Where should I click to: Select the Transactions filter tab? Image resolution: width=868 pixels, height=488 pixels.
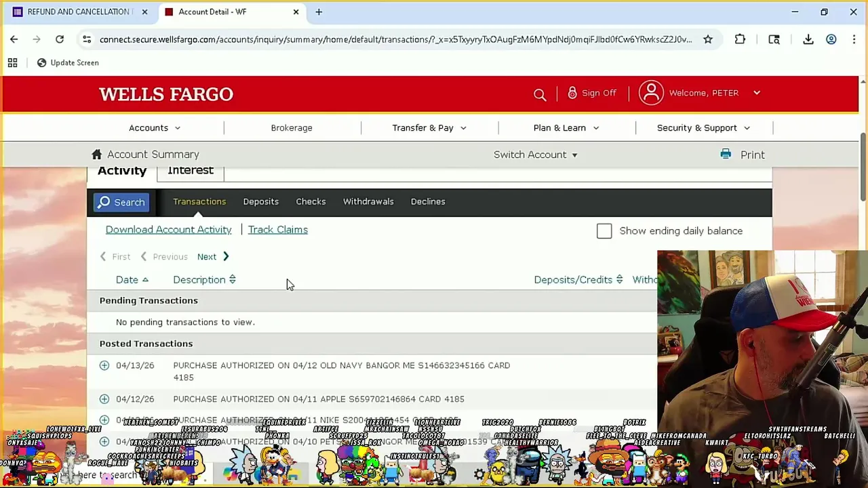tap(199, 201)
